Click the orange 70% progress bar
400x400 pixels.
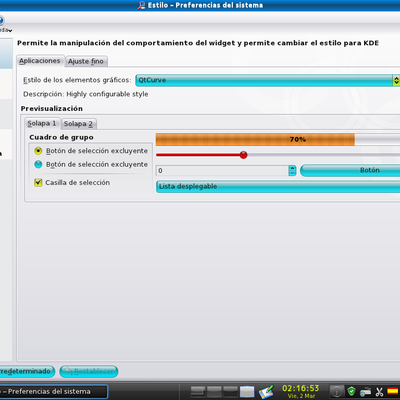tap(255, 140)
